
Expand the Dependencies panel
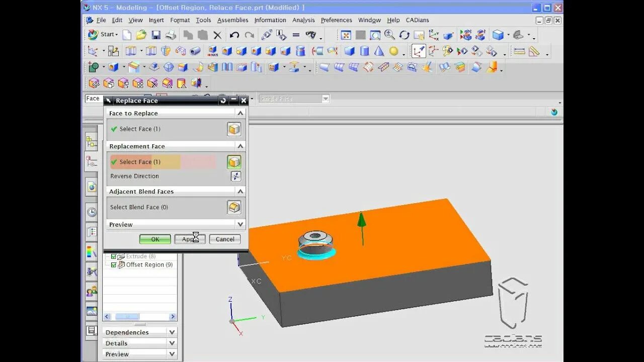coord(172,332)
